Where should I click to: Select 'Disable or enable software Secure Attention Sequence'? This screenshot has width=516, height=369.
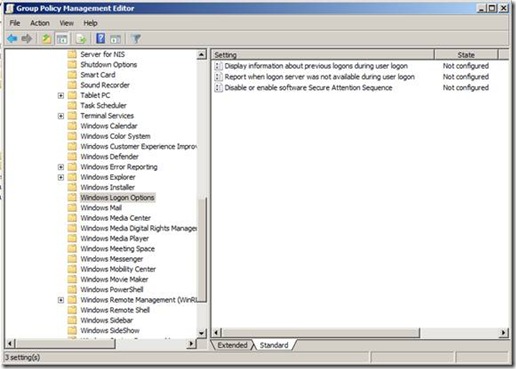point(308,88)
